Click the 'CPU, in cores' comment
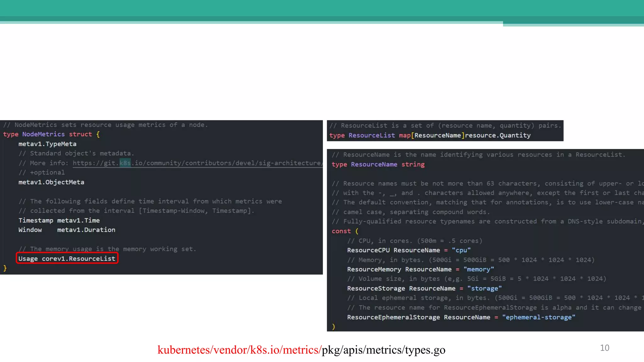This screenshot has height=362, width=644. (414, 241)
